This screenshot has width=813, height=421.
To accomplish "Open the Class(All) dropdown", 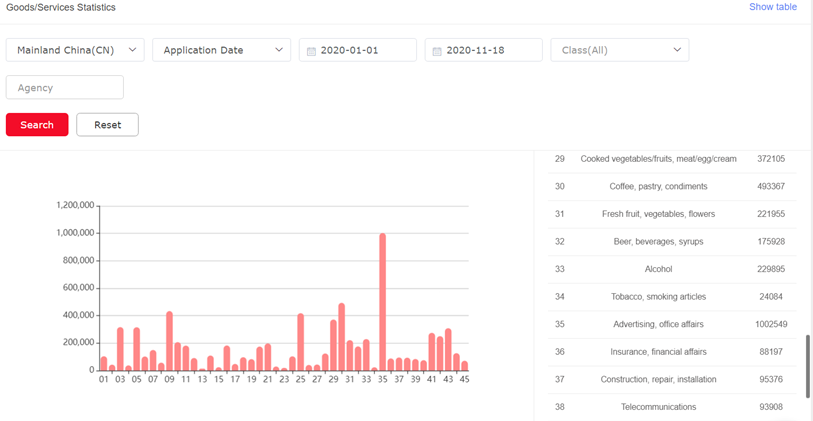I will point(620,50).
